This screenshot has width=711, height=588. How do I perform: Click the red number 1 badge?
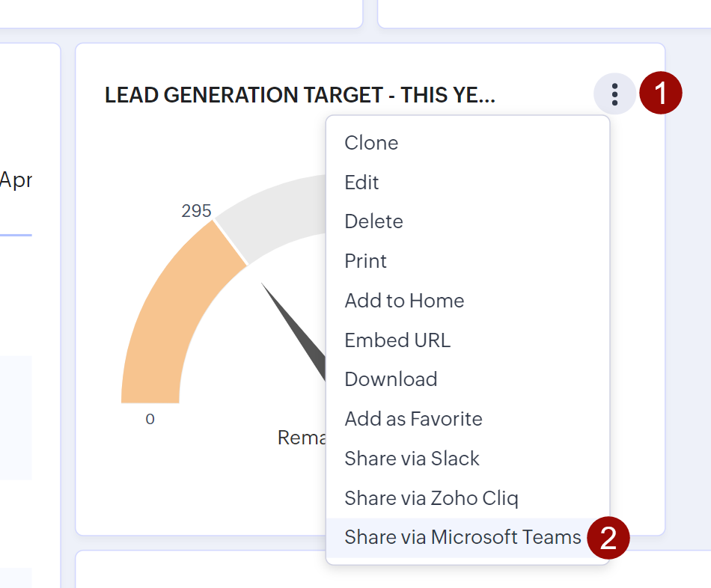(660, 94)
